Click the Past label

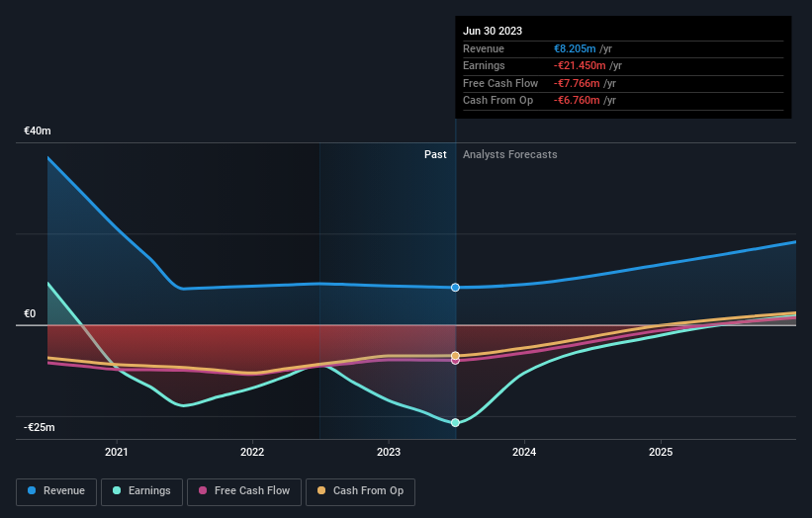[x=435, y=155]
